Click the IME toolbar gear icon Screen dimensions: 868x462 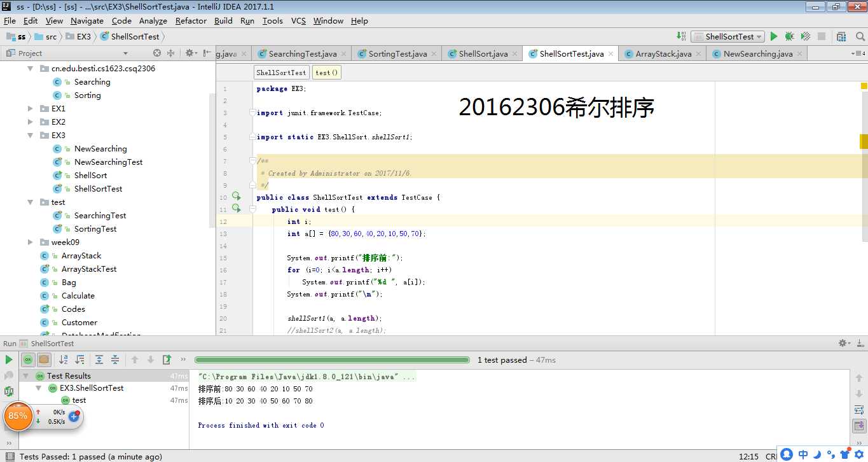(x=858, y=454)
